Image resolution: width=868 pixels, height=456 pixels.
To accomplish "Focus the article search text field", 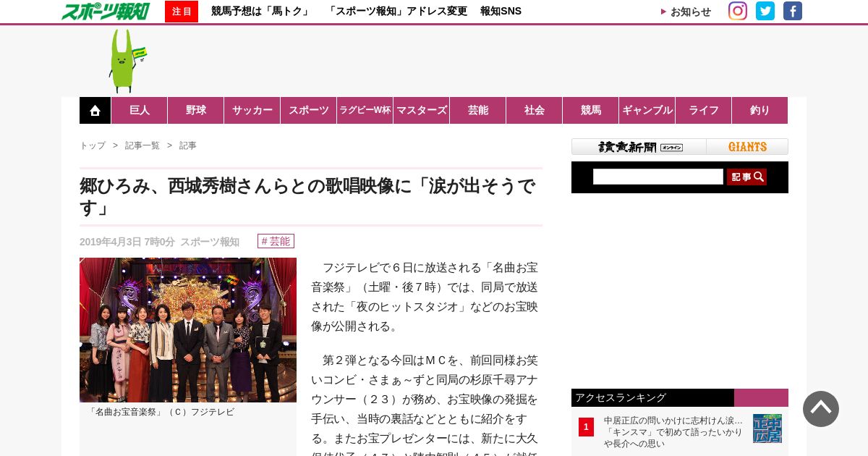I will 658,177.
